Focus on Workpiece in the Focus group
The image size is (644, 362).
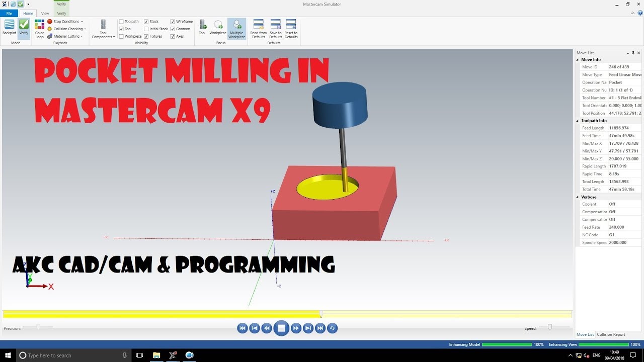coord(218,28)
